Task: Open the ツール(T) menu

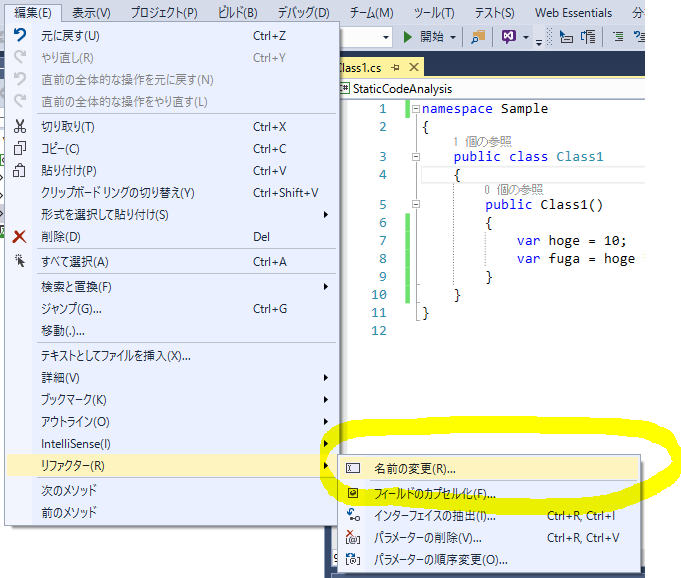Action: click(434, 13)
